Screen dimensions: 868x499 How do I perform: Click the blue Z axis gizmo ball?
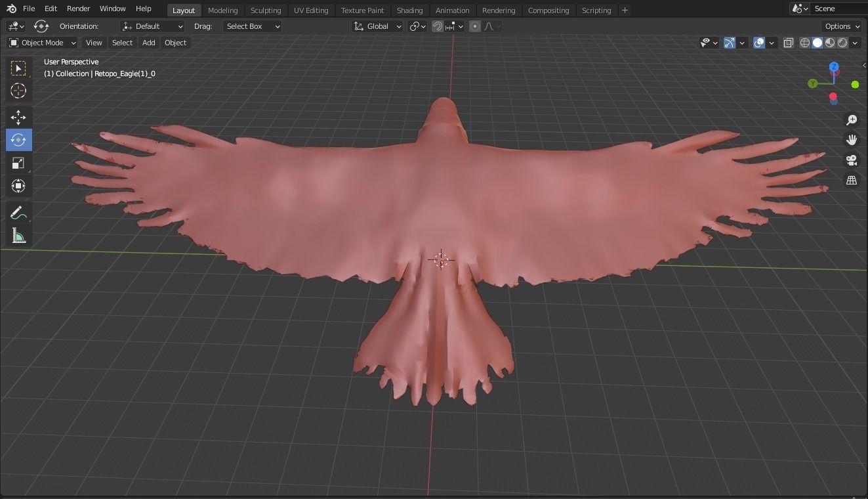(x=834, y=67)
